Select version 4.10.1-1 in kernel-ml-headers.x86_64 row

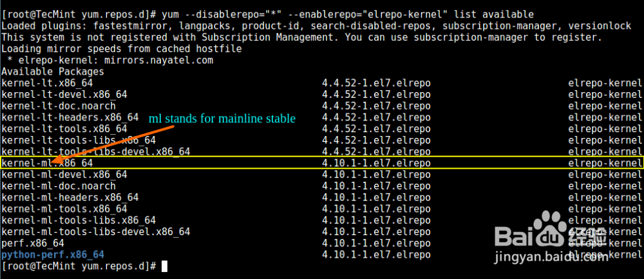pyautogui.click(x=376, y=198)
